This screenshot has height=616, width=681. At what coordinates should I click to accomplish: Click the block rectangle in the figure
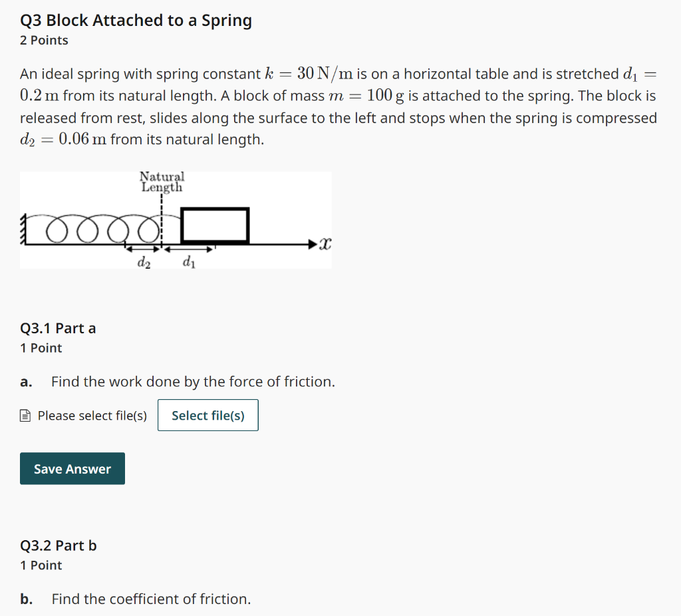click(x=214, y=225)
